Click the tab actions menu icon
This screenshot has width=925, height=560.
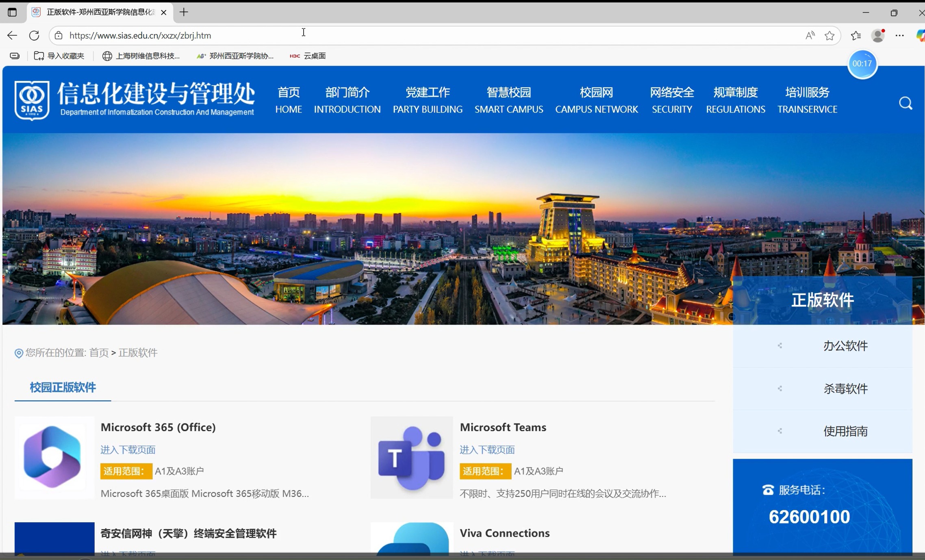(12, 12)
